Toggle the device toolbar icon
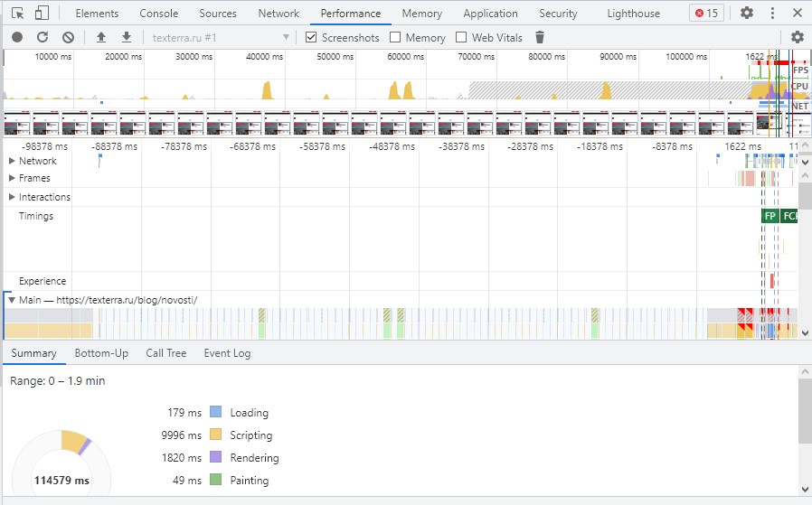Image resolution: width=812 pixels, height=505 pixels. (x=42, y=14)
